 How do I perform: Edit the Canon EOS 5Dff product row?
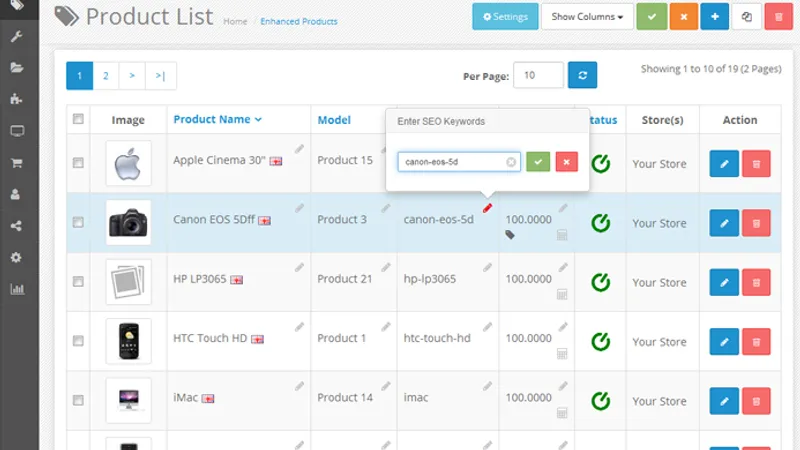724,223
